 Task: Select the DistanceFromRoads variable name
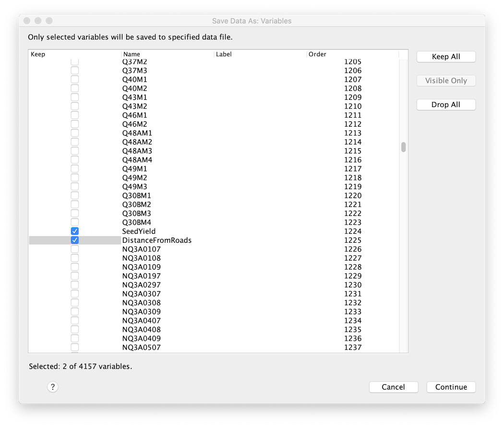pyautogui.click(x=157, y=240)
